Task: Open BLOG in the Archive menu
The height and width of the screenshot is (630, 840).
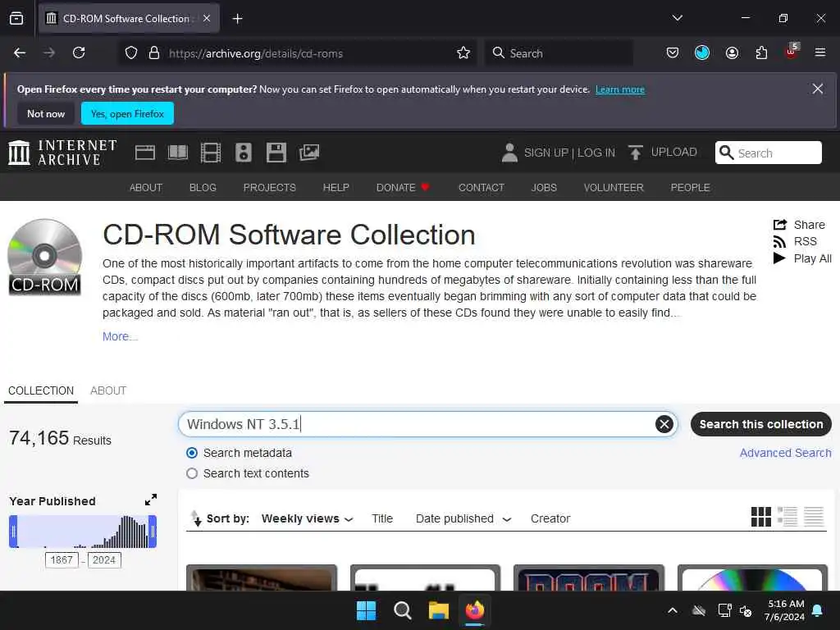Action: 203,188
